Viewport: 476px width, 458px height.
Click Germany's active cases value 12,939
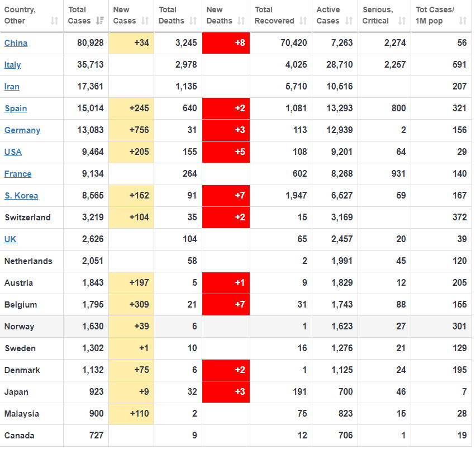coord(340,130)
